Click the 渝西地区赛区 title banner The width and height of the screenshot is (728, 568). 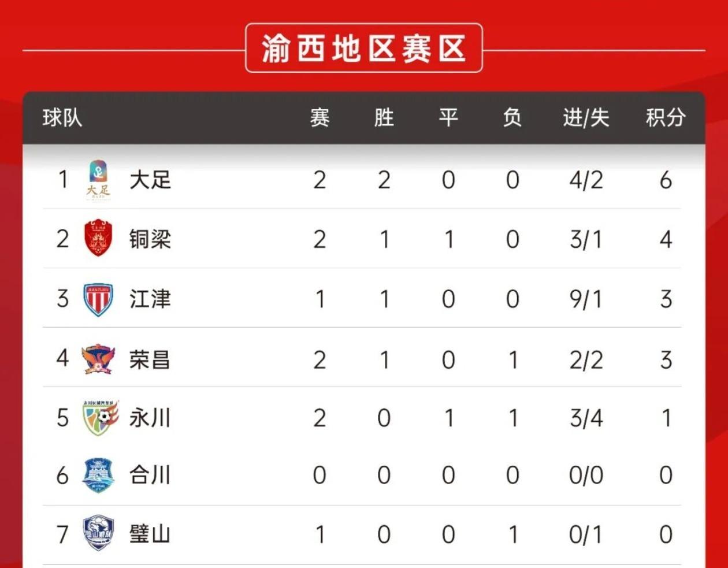pyautogui.click(x=363, y=49)
